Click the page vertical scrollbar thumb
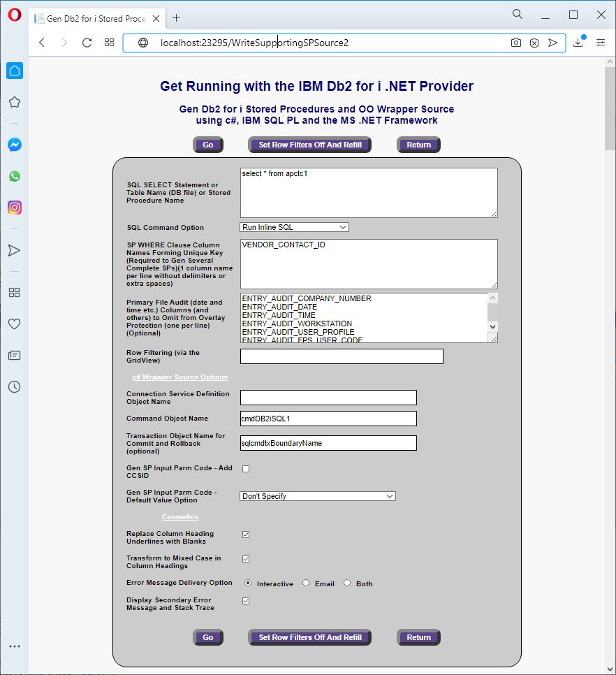Viewport: 616px width, 675px height. (x=610, y=108)
